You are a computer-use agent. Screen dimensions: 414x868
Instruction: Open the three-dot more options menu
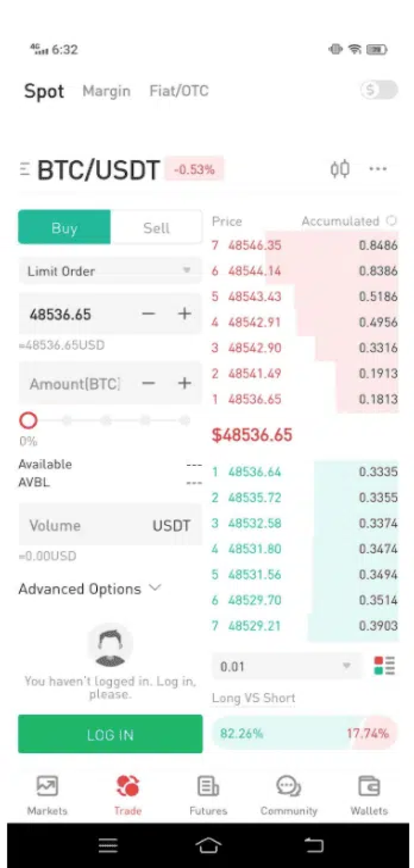[378, 169]
